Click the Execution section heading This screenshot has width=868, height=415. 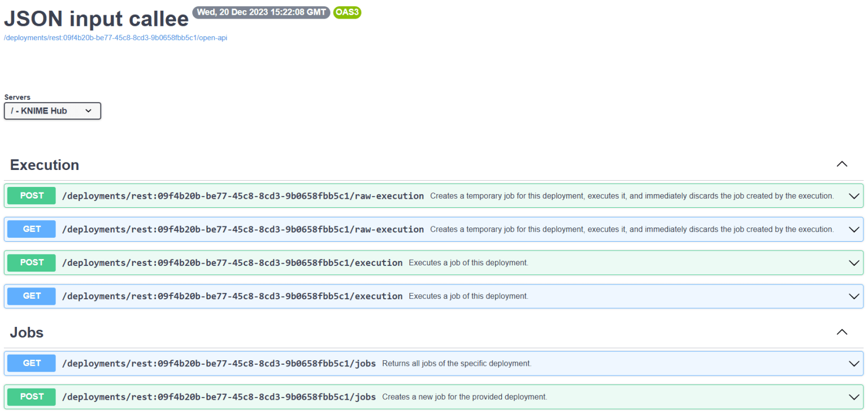point(45,165)
